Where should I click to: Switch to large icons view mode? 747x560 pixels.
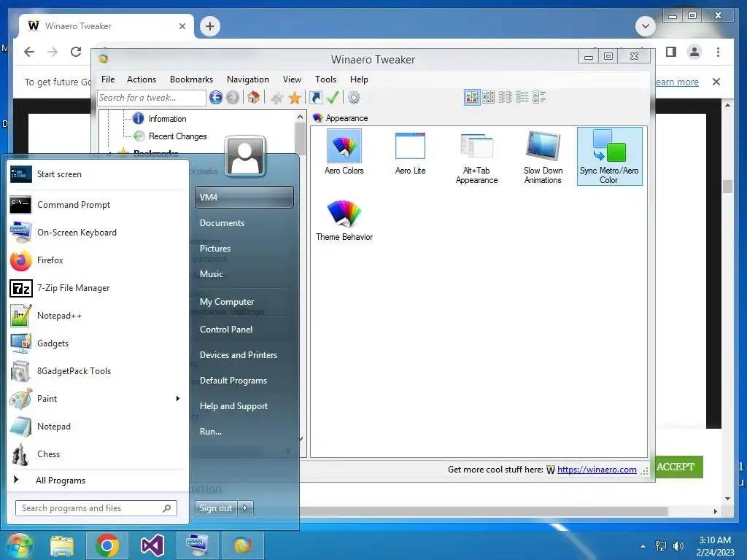[x=472, y=98]
